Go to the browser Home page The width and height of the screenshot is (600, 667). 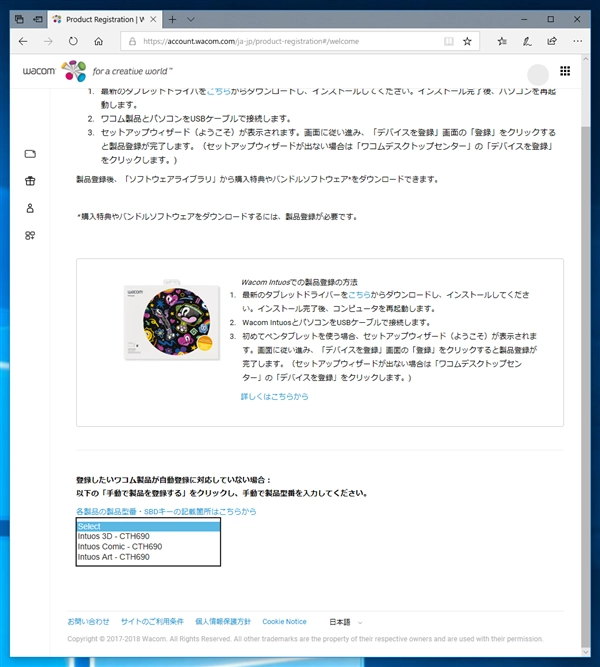98,41
